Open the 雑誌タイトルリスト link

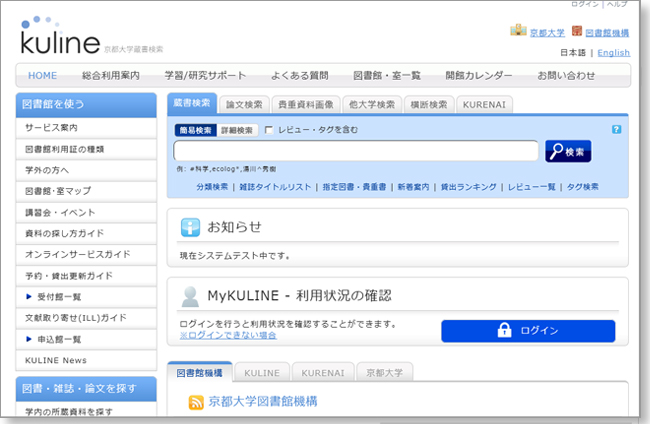275,187
